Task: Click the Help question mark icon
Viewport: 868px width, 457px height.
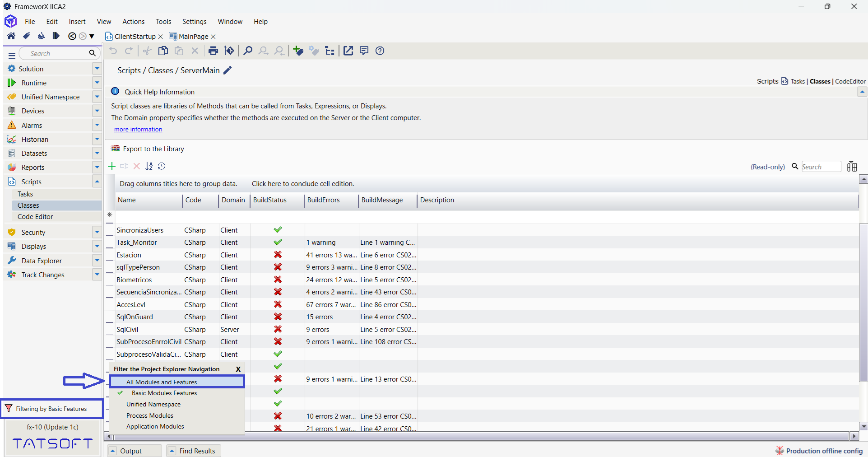Action: pyautogui.click(x=380, y=51)
